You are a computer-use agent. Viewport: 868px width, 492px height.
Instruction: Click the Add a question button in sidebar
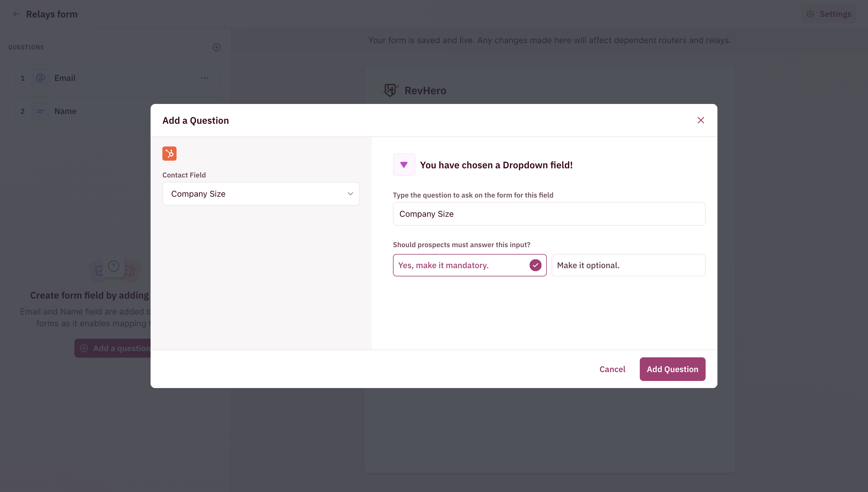coord(112,348)
